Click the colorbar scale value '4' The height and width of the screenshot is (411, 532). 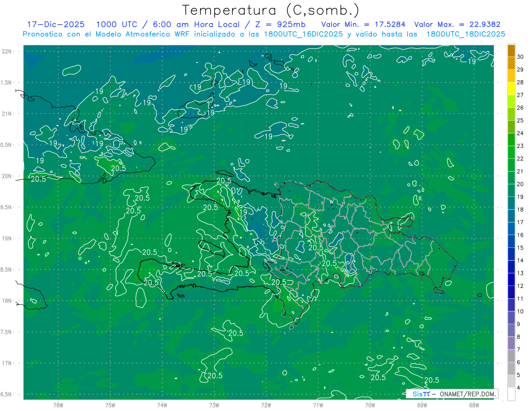click(x=518, y=388)
